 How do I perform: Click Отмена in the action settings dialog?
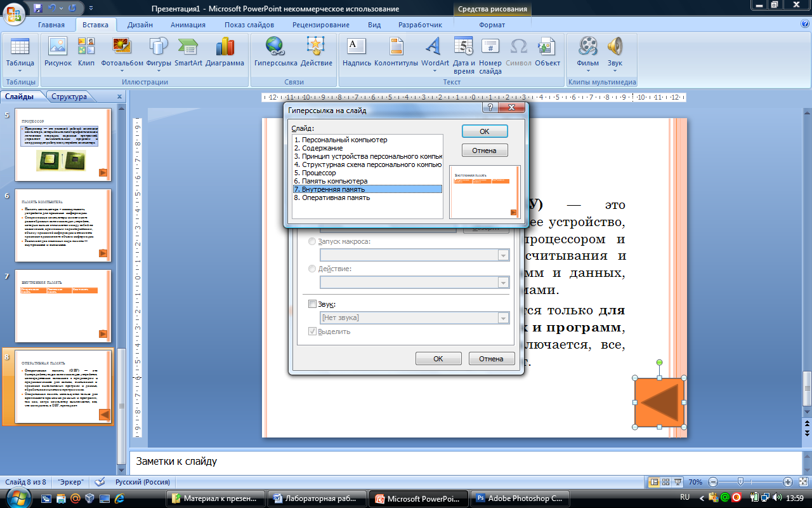[x=492, y=359]
